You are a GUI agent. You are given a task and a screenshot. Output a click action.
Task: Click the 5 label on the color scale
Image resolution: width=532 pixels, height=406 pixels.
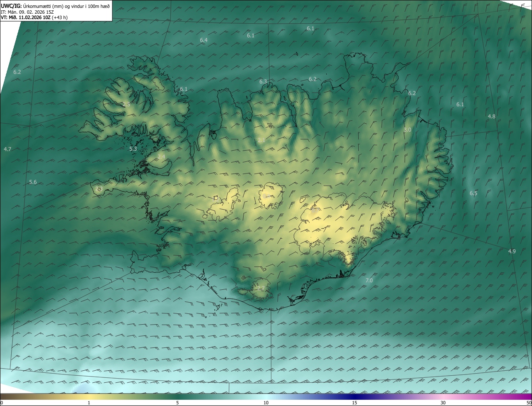tap(177, 403)
